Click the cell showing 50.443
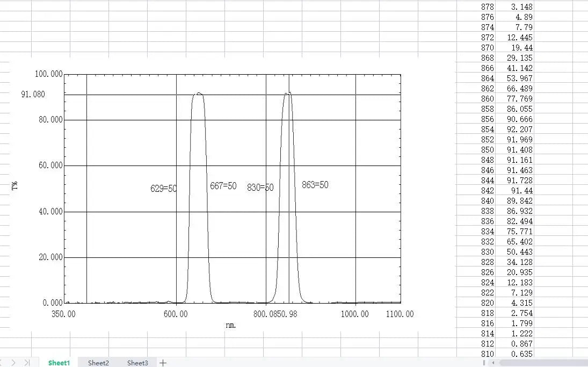This screenshot has height=367, width=588. point(515,252)
